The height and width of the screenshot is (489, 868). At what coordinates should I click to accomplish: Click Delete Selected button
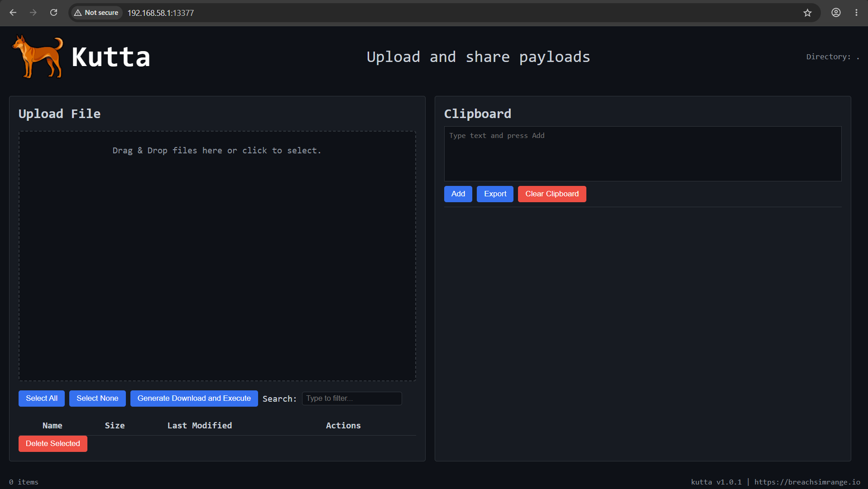(53, 444)
